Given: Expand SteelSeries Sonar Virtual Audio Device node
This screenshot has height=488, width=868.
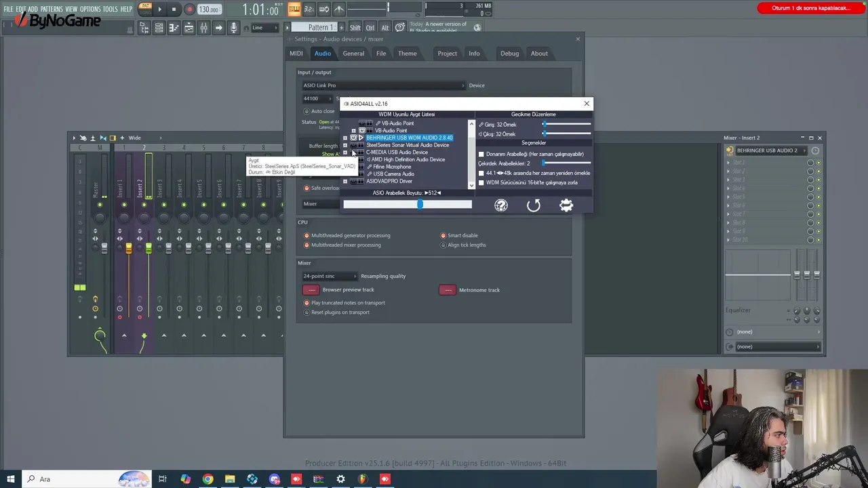Looking at the screenshot, I should click(345, 145).
